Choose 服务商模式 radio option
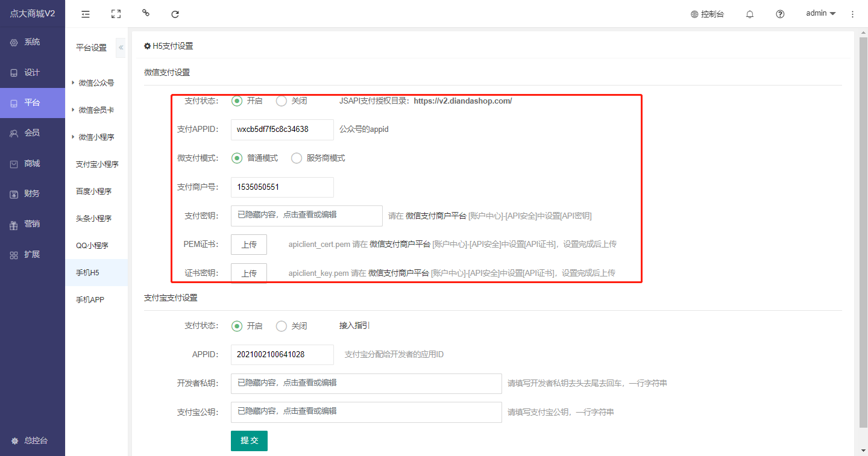868x456 pixels. click(297, 158)
